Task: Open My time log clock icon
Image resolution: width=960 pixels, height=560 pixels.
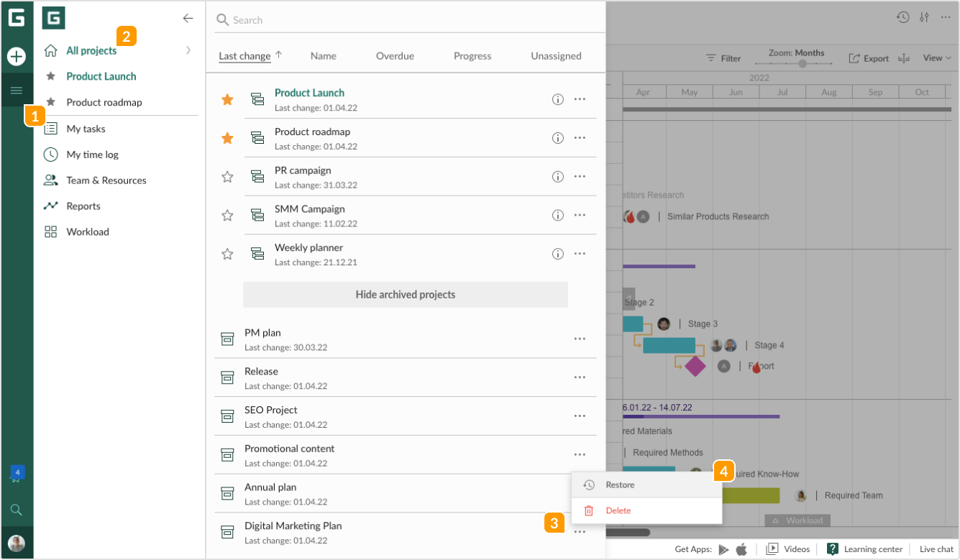Action: (x=50, y=155)
